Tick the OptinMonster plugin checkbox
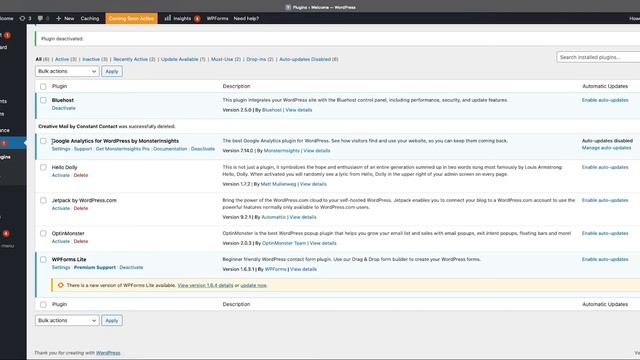The image size is (640, 360). pos(43,233)
